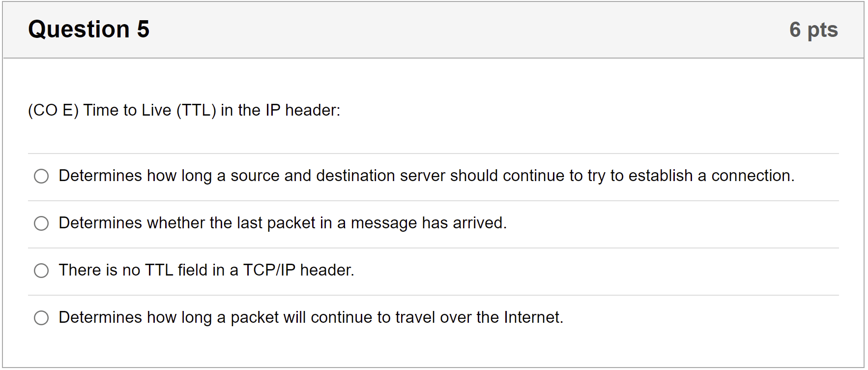Choose radio button for 'travel over the Internet'

point(41,318)
